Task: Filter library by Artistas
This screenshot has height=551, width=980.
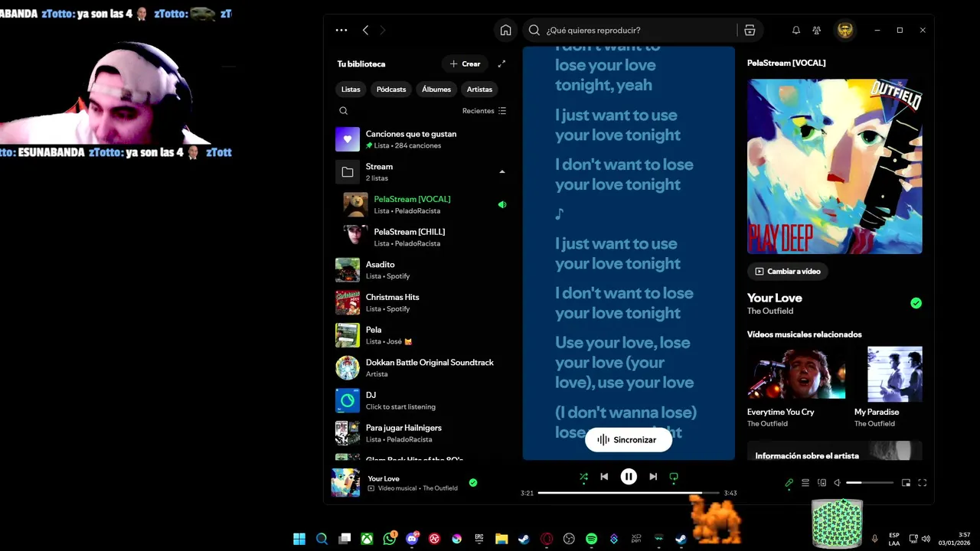Action: coord(479,90)
